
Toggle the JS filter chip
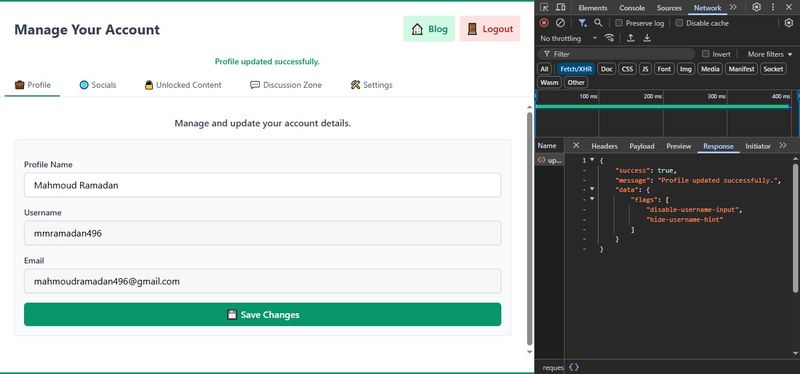645,69
